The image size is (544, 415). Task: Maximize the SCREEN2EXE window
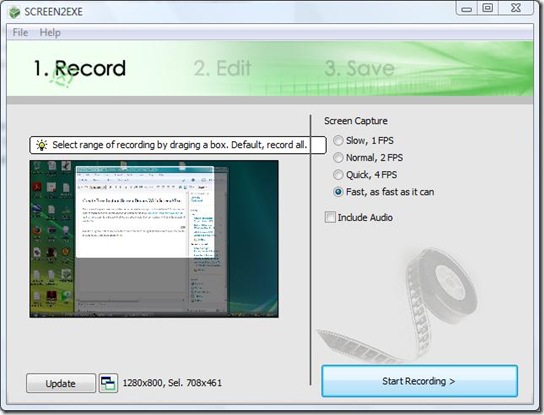[488, 8]
